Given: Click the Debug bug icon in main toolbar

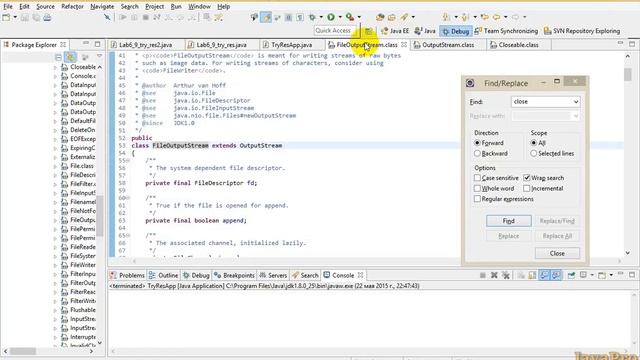Looking at the screenshot, I should [312, 17].
